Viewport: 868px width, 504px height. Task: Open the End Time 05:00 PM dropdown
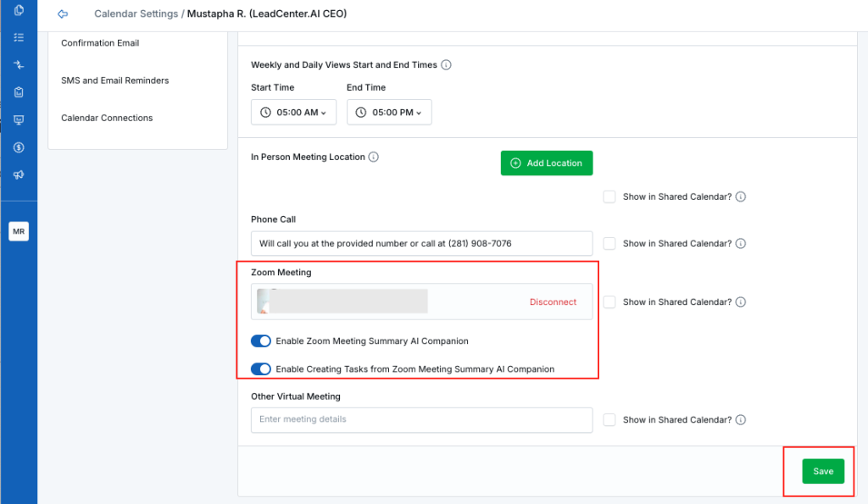[x=389, y=112]
